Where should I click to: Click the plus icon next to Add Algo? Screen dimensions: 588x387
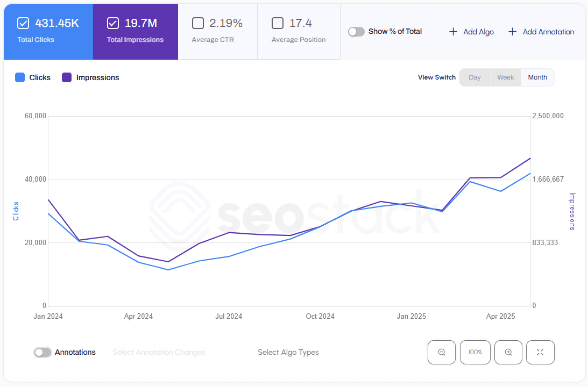452,32
